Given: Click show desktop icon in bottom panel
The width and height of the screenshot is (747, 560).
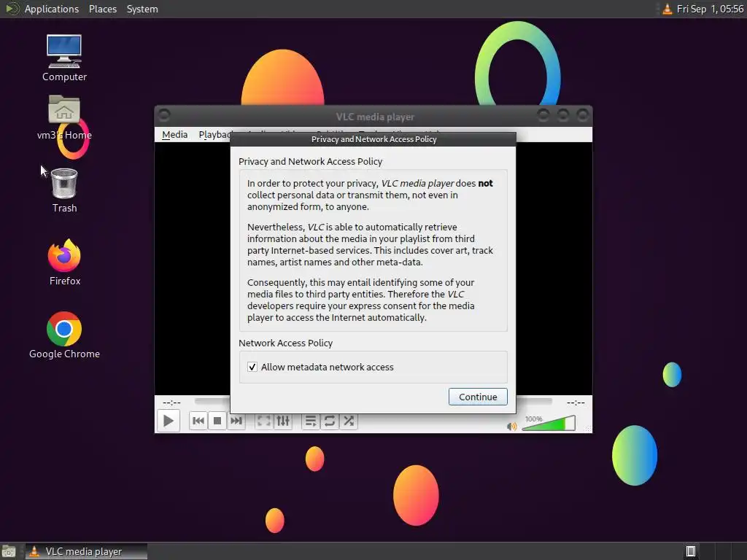Looking at the screenshot, I should click(9, 551).
